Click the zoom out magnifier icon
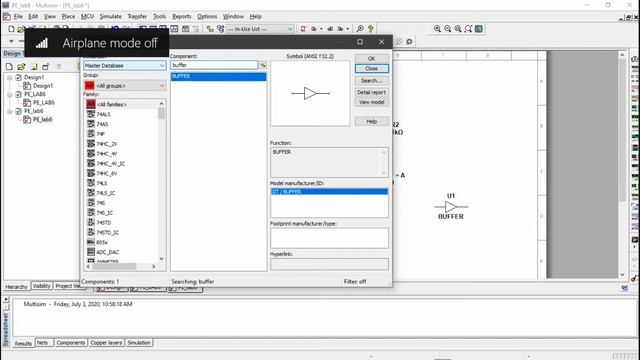640x360 pixels. tap(448, 29)
